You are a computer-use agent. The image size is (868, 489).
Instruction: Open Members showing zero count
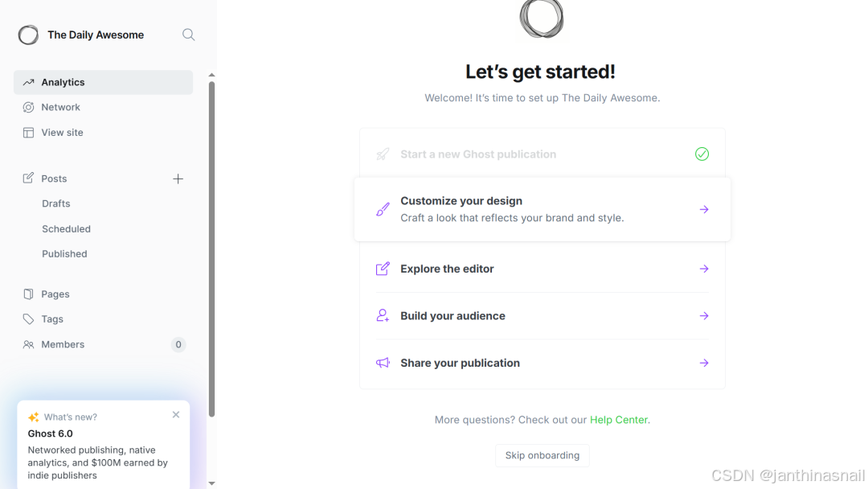(x=104, y=344)
